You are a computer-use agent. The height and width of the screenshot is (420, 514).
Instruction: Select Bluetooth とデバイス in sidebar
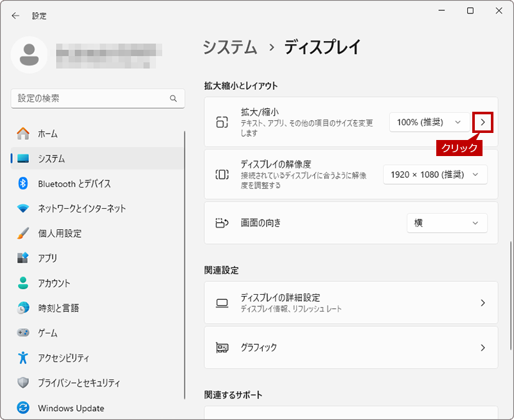(98, 183)
